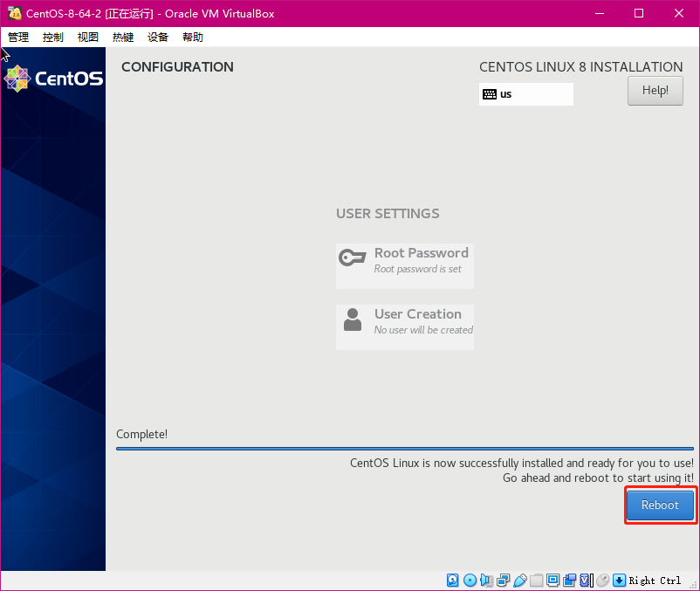Image resolution: width=700 pixels, height=591 pixels.
Task: Click the window resize grip corner
Action: click(x=693, y=585)
